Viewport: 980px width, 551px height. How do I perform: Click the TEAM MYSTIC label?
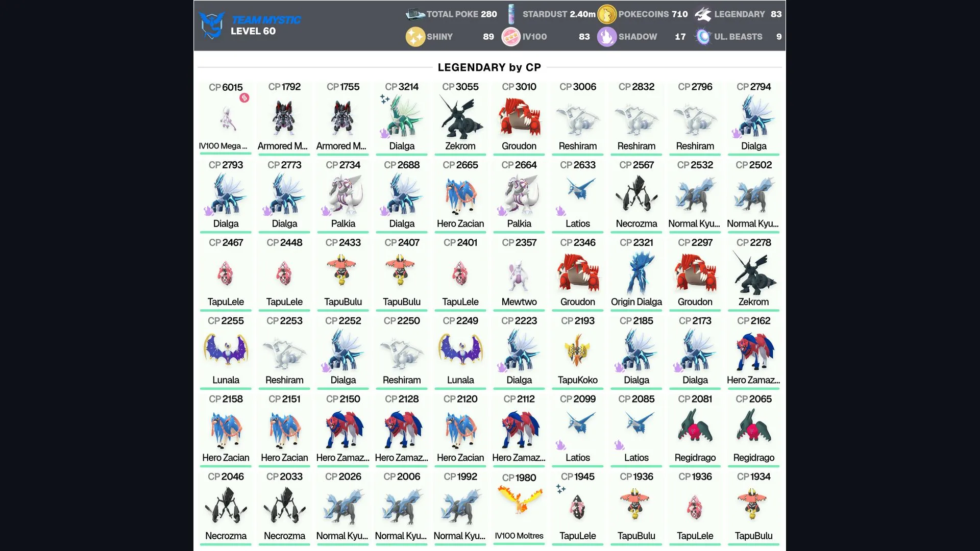(266, 20)
